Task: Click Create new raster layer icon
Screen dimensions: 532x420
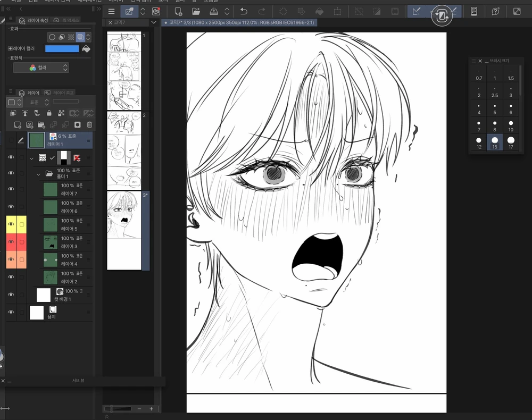Action: [18, 125]
